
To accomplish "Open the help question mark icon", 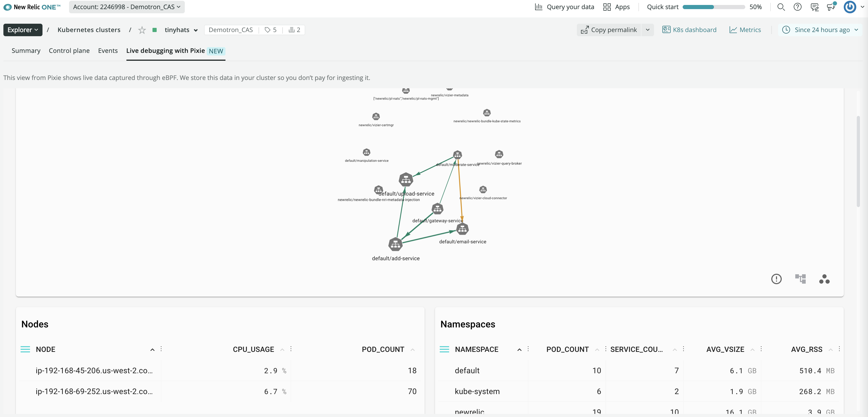I will click(x=798, y=7).
